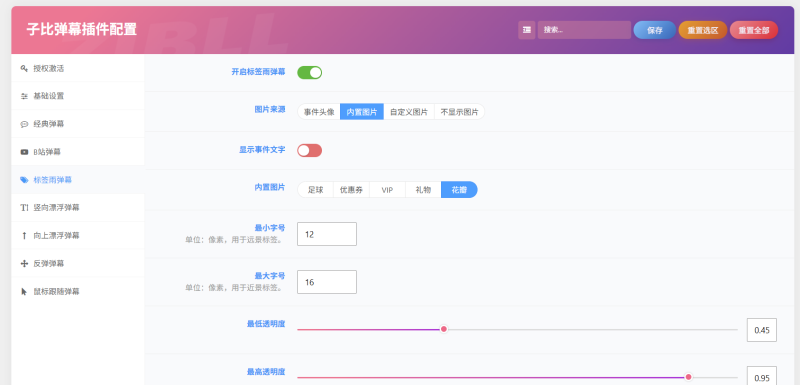Image resolution: width=800 pixels, height=385 pixels.
Task: Select 自定义图片 as image source
Action: coord(409,112)
